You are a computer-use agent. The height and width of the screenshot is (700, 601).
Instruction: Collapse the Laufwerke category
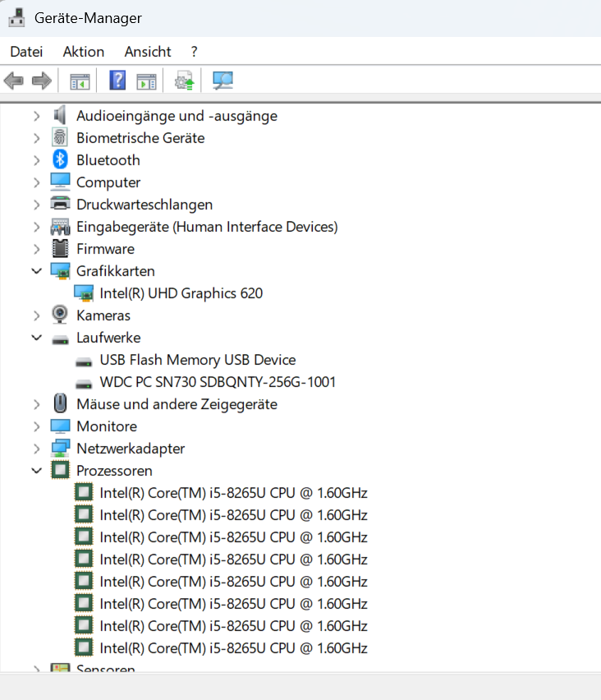[37, 338]
